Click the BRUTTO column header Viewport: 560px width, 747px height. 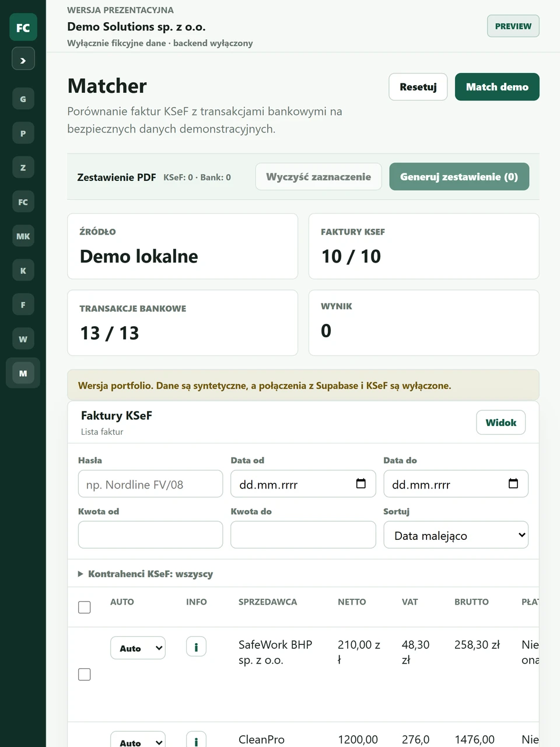click(471, 602)
